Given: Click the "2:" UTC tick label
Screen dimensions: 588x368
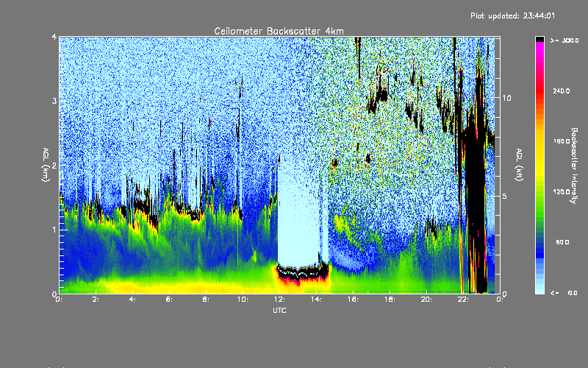Looking at the screenshot, I should 96,300.
